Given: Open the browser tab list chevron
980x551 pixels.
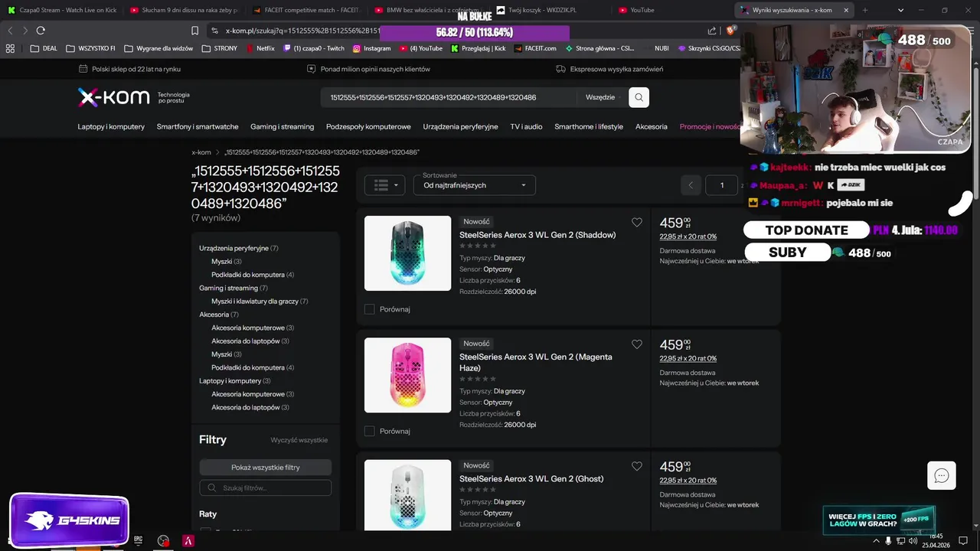Looking at the screenshot, I should 900,10.
